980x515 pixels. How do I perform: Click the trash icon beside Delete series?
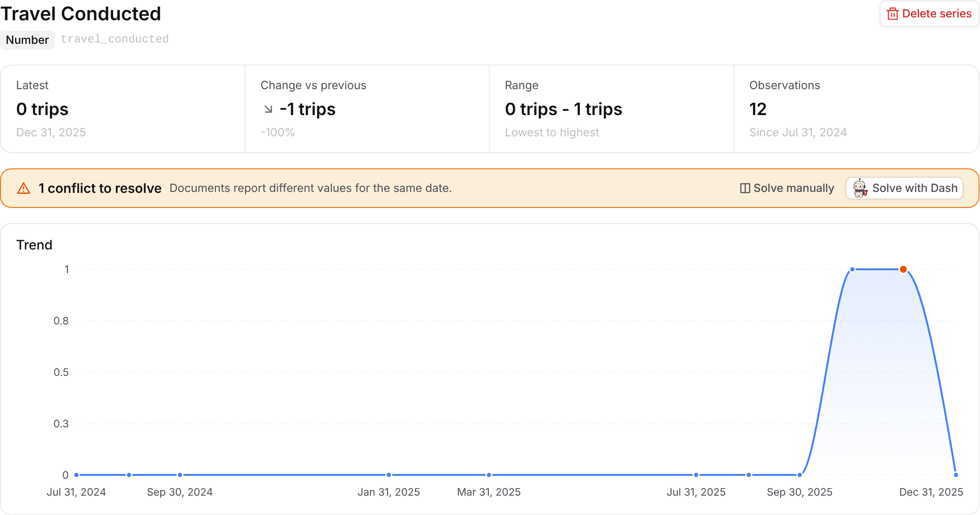892,14
